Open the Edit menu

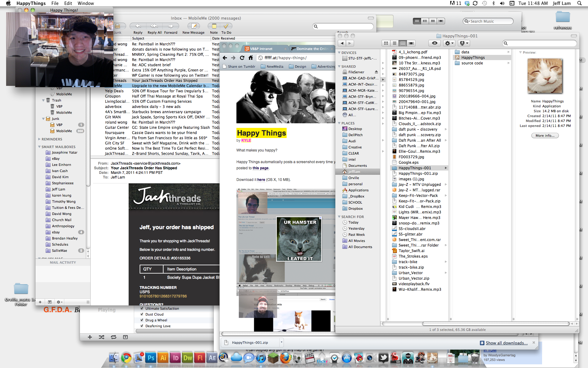[68, 3]
